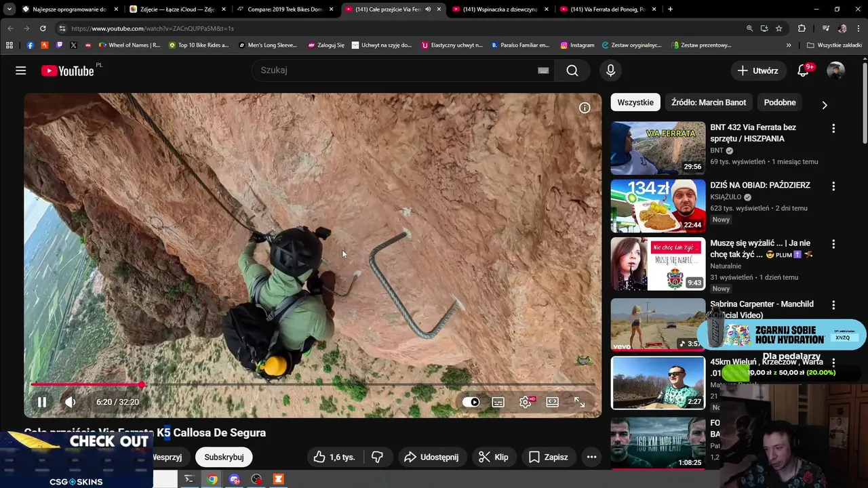Enter full screen mode
This screenshot has height=488, width=868.
click(x=580, y=402)
